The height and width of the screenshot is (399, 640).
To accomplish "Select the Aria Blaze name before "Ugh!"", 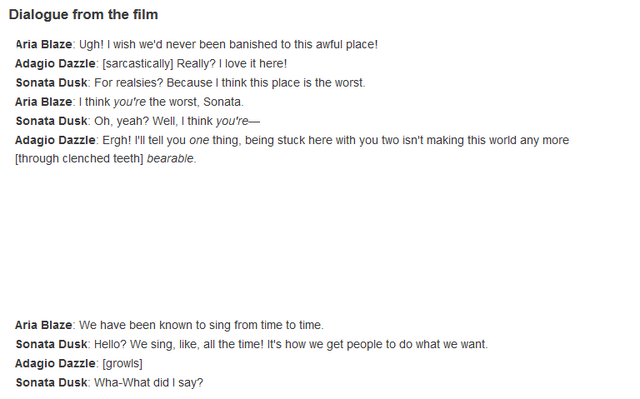I will pos(44,44).
